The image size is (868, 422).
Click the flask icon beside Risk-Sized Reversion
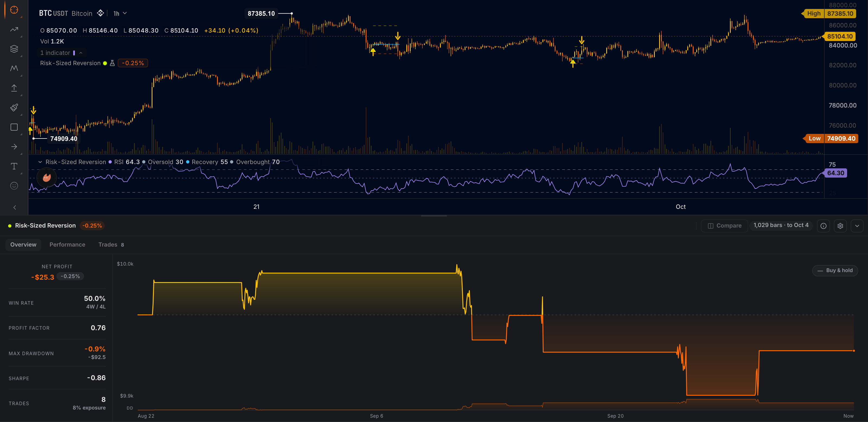[x=112, y=63]
